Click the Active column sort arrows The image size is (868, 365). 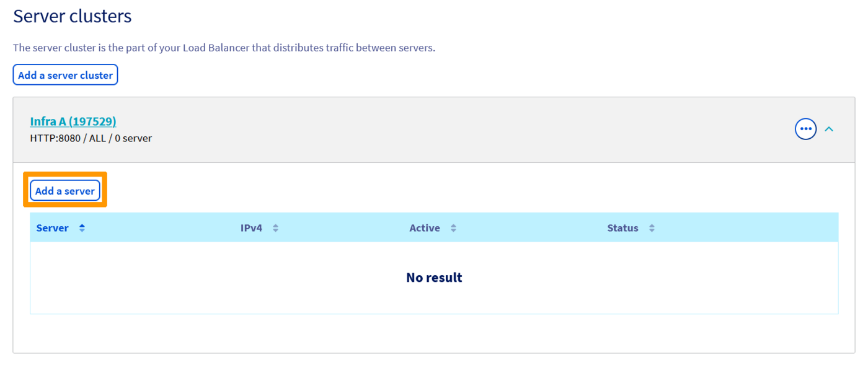click(x=453, y=228)
